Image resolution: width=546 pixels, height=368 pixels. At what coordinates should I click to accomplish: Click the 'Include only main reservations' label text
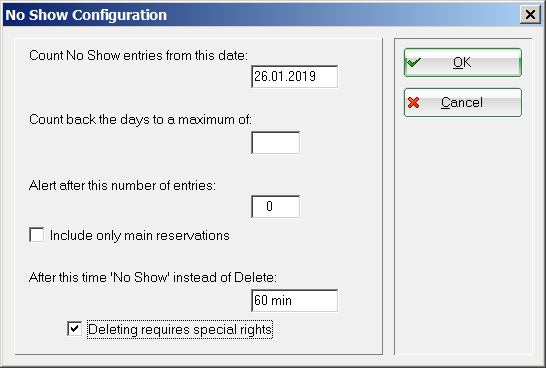(x=140, y=236)
